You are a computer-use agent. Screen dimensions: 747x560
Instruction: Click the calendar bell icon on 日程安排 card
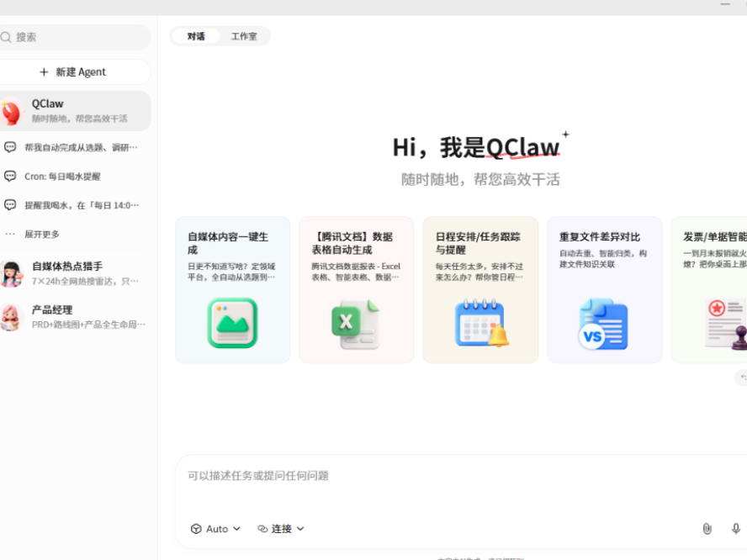[x=482, y=323]
